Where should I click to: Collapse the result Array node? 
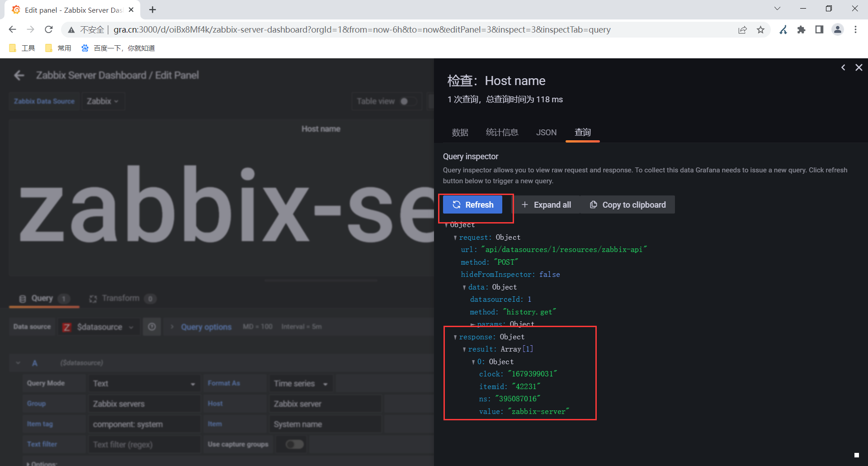464,349
